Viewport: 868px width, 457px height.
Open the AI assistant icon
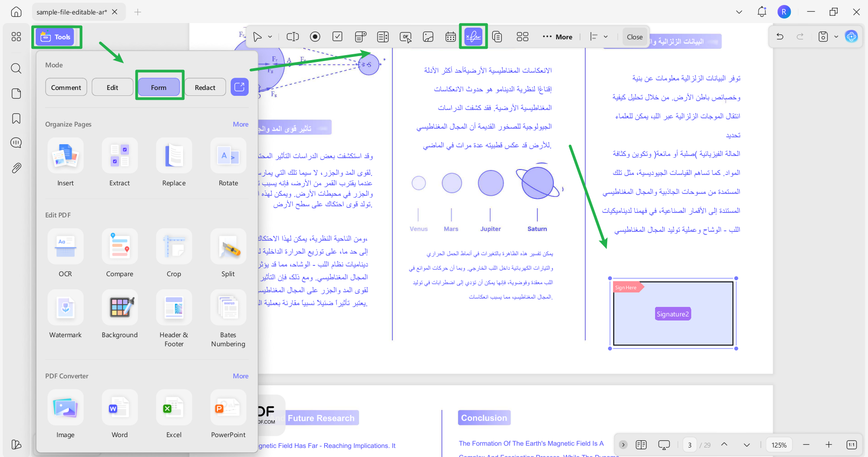coord(852,37)
